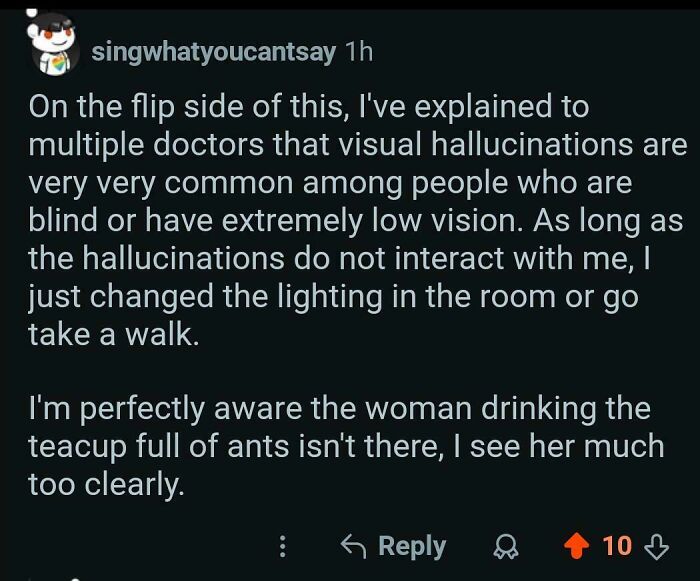The height and width of the screenshot is (581, 700).
Task: Tap the paragraph starting 'On the flip side'
Action: [x=356, y=220]
